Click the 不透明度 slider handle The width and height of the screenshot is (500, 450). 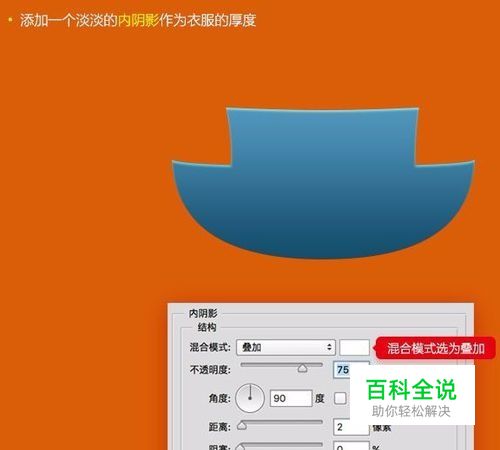pyautogui.click(x=302, y=368)
